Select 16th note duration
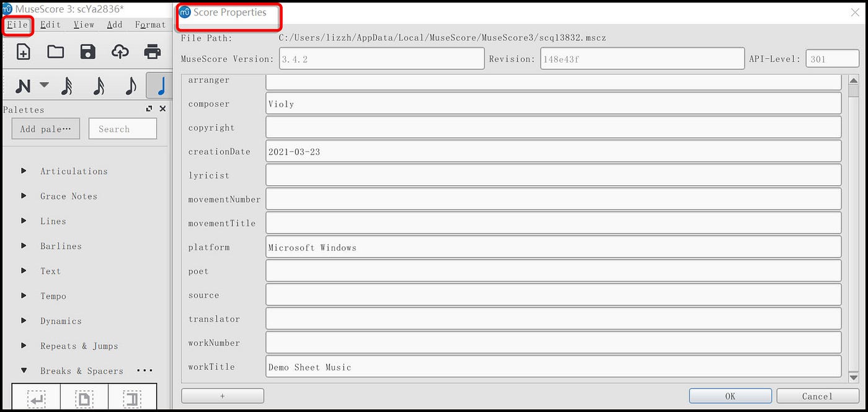The image size is (868, 412). click(99, 86)
